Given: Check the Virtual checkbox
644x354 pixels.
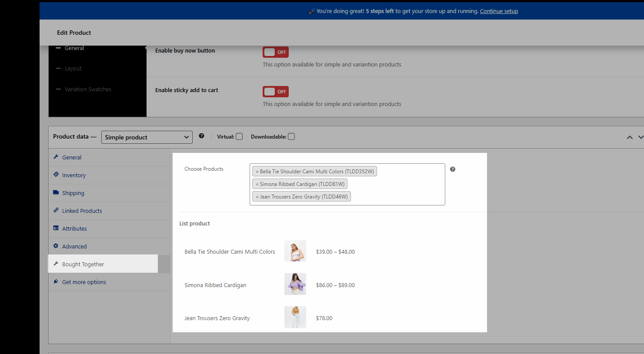Looking at the screenshot, I should point(239,136).
